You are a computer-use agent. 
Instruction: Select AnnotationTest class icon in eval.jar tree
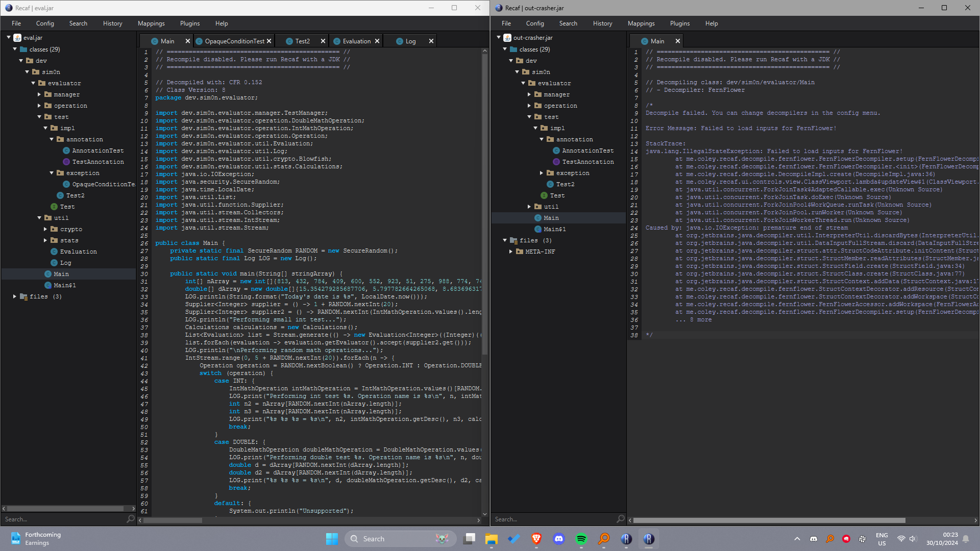click(x=66, y=151)
